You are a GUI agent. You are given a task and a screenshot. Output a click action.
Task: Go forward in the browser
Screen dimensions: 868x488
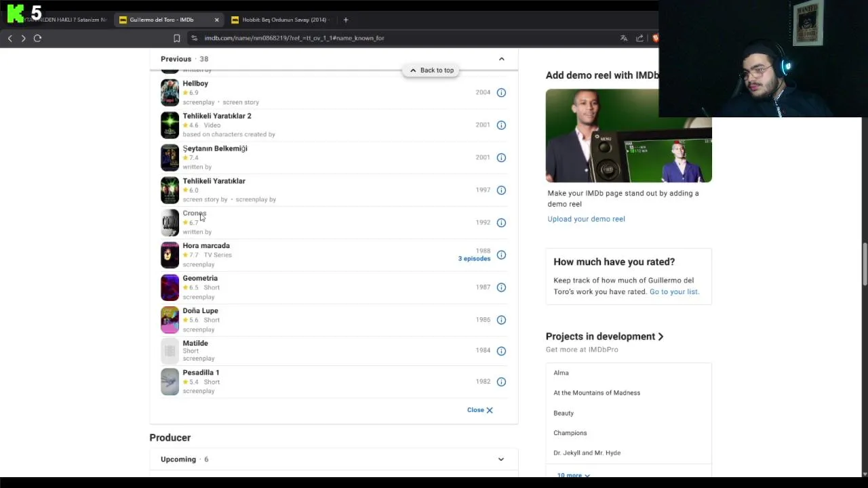pyautogui.click(x=23, y=38)
